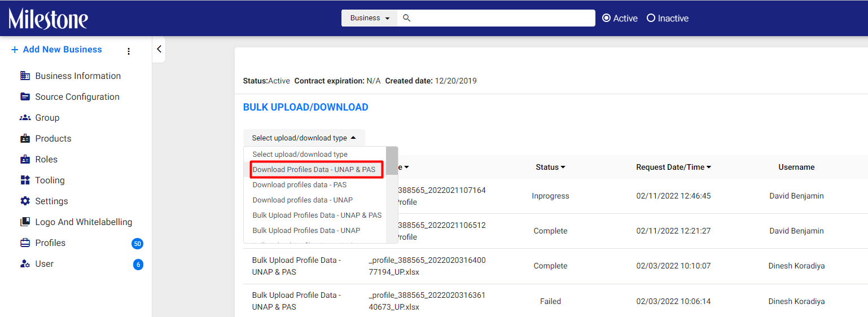The width and height of the screenshot is (868, 317).
Task: Open Logo And Whitelabelling page
Action: pyautogui.click(x=84, y=222)
